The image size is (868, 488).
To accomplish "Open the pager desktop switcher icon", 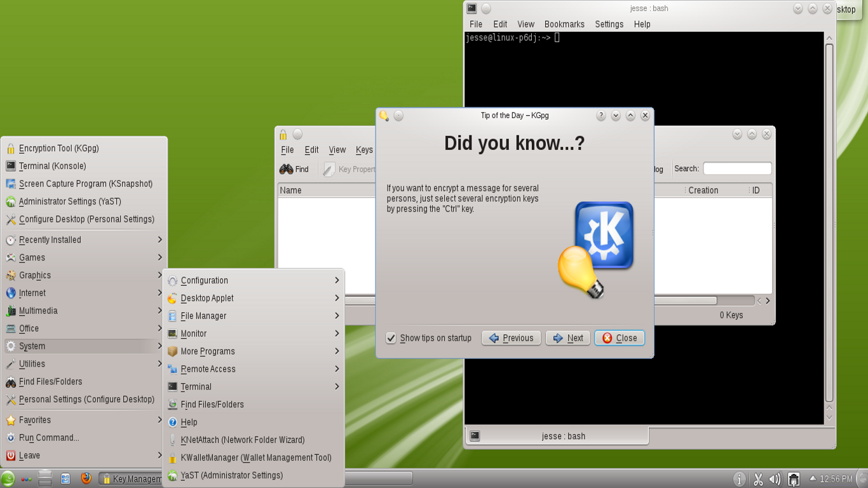I will coord(44,478).
